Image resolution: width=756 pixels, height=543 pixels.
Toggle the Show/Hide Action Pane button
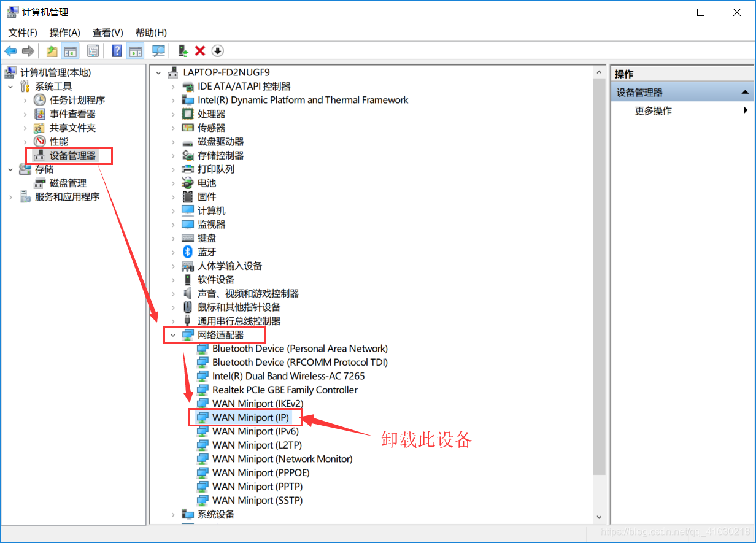pos(135,51)
